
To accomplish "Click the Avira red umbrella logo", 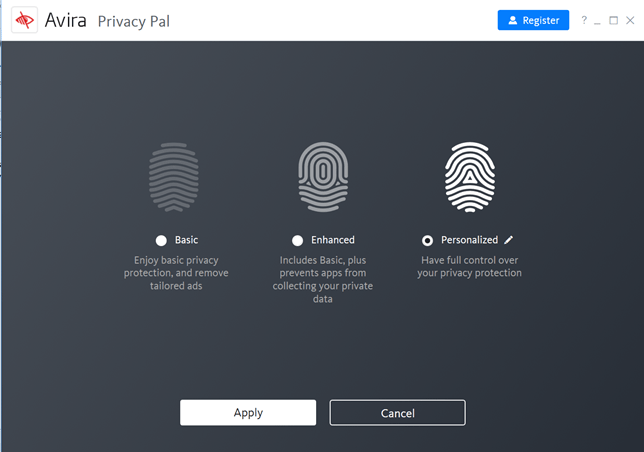I will pyautogui.click(x=24, y=20).
